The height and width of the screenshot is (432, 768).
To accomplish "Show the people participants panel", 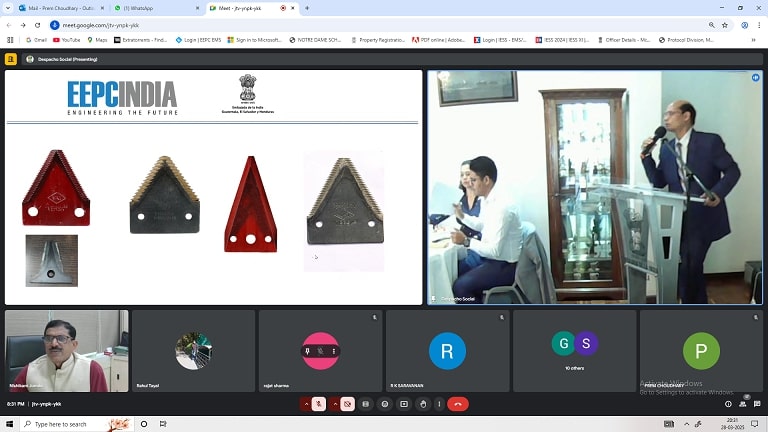I will click(x=743, y=404).
